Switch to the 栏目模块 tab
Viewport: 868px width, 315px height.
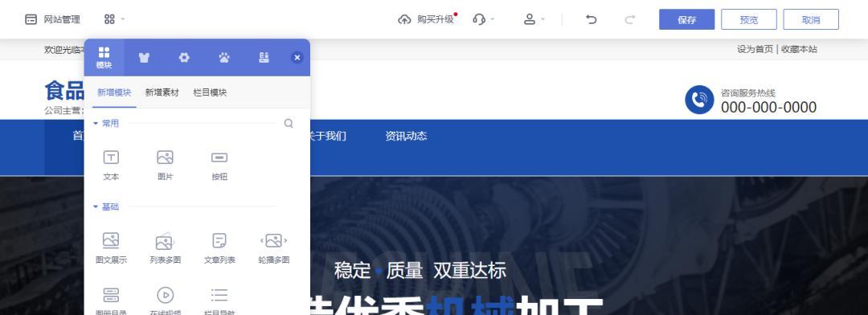(210, 92)
